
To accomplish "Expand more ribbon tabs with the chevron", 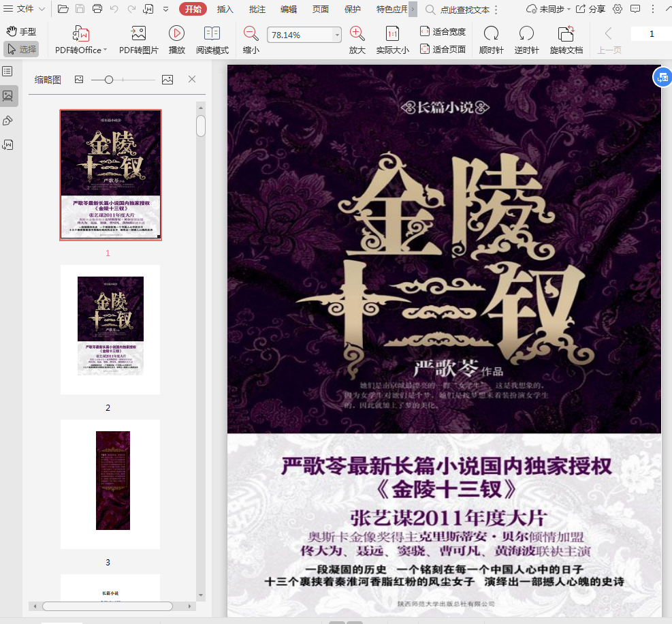I will pos(413,9).
